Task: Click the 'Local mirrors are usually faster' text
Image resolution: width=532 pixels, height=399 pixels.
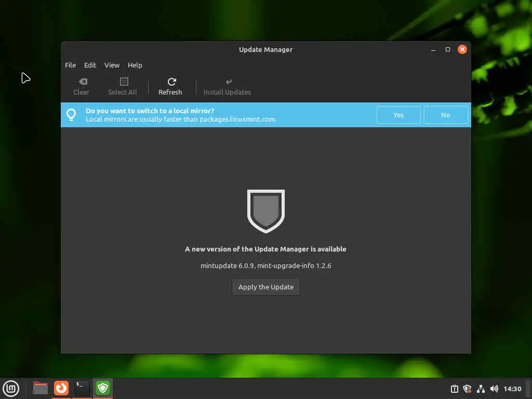Action: pos(181,119)
